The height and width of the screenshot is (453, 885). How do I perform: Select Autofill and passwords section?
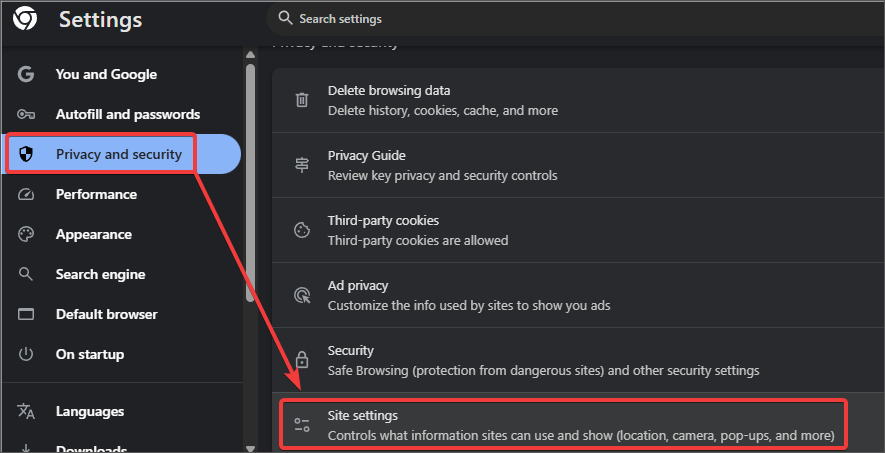point(127,114)
